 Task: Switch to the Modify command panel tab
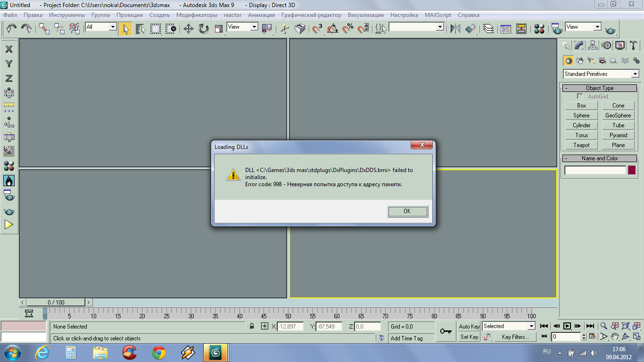[x=579, y=45]
